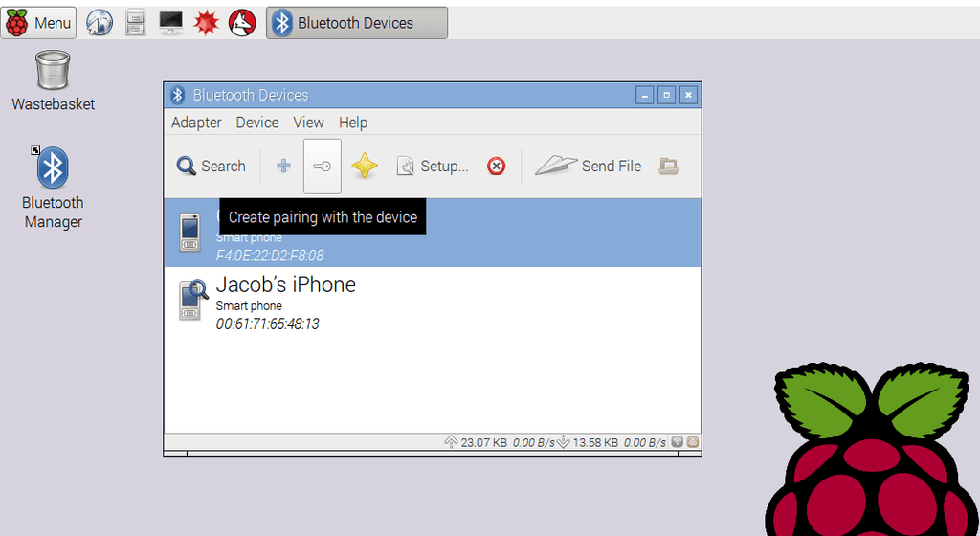Open the Raspberry Pi Menu
The image size is (980, 536).
pos(38,23)
